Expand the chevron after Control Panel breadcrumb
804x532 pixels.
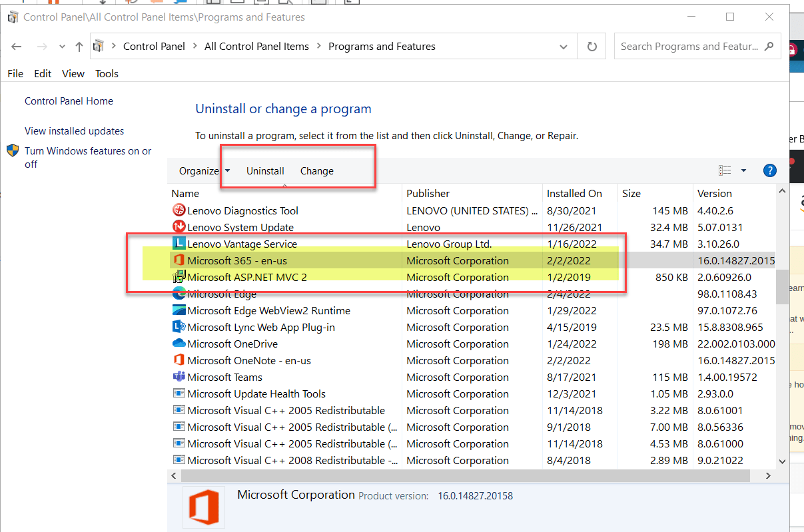[195, 47]
